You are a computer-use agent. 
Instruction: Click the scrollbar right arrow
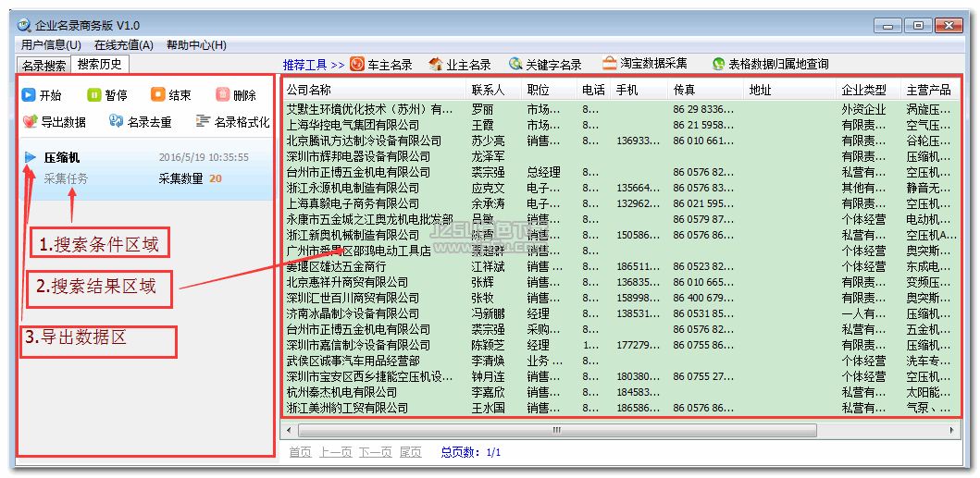click(x=952, y=430)
